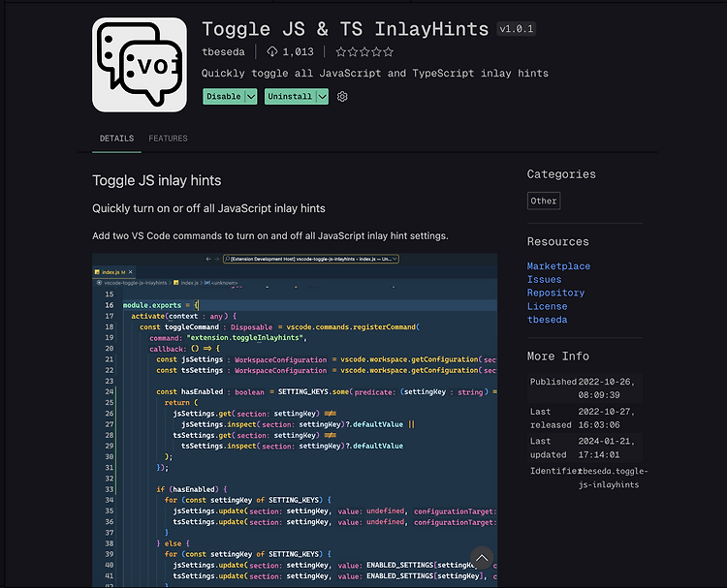Click the Last released 2022-10-27 value
This screenshot has height=588, width=727.
pos(607,418)
